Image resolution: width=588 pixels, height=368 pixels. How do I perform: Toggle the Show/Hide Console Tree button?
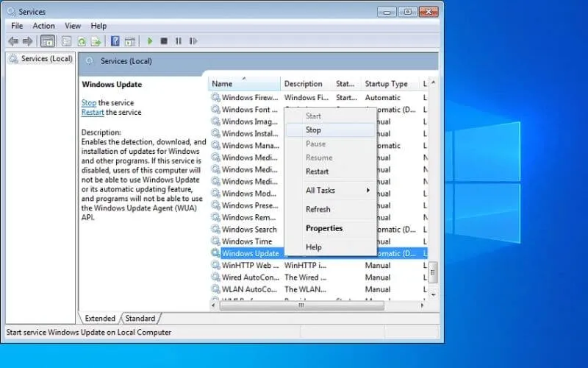point(48,41)
